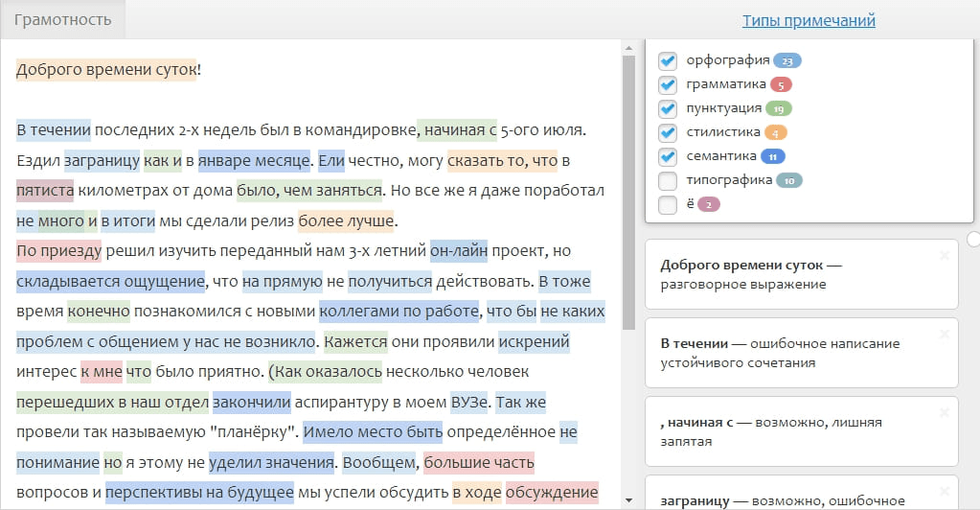Click the red-highlighted word "пятиста"
980x510 pixels.
pyautogui.click(x=45, y=190)
